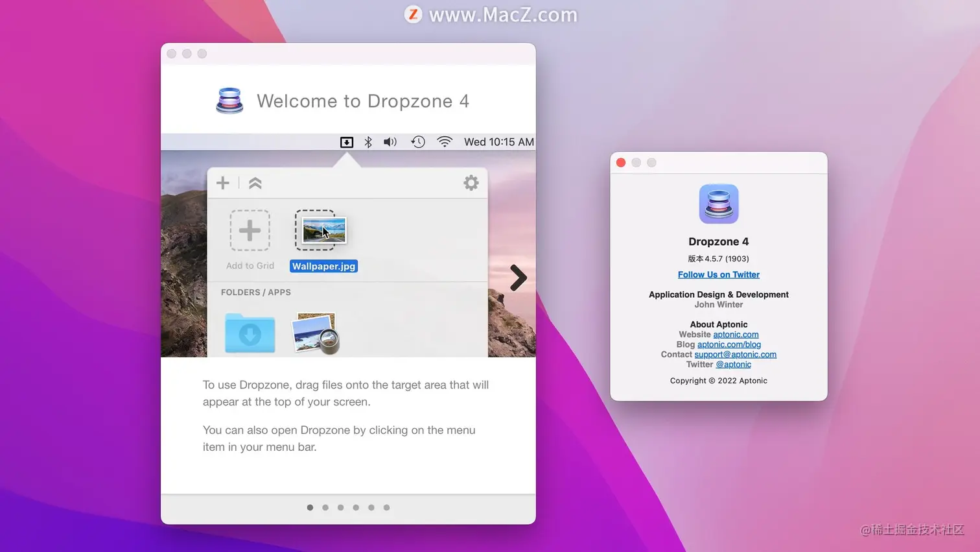980x552 pixels.
Task: Open the aptonic.com/blog link
Action: pyautogui.click(x=729, y=344)
